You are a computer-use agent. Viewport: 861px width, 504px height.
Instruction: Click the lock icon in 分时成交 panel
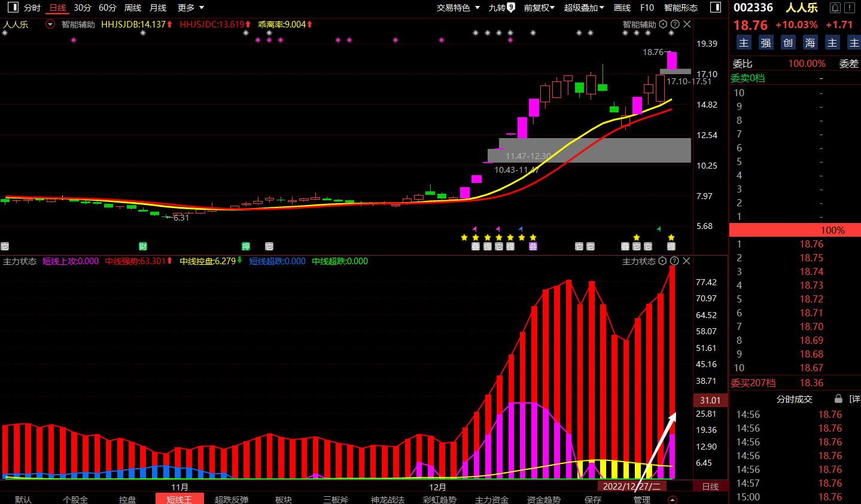[838, 399]
